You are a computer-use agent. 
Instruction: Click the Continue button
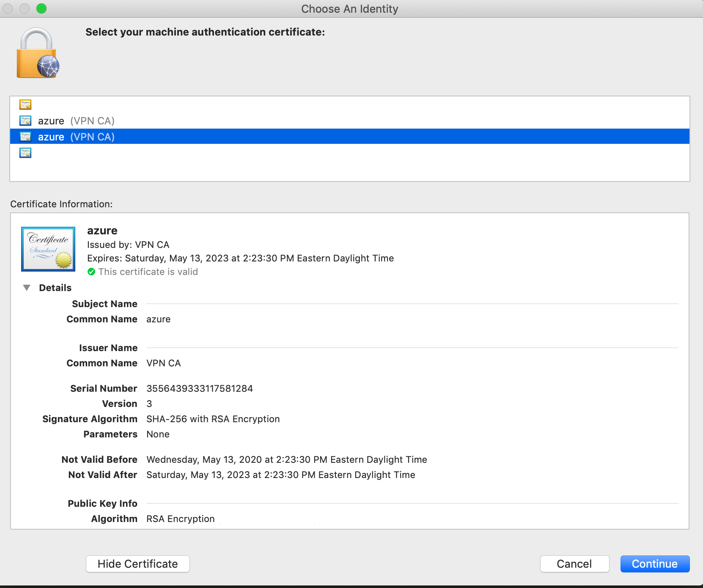(654, 563)
